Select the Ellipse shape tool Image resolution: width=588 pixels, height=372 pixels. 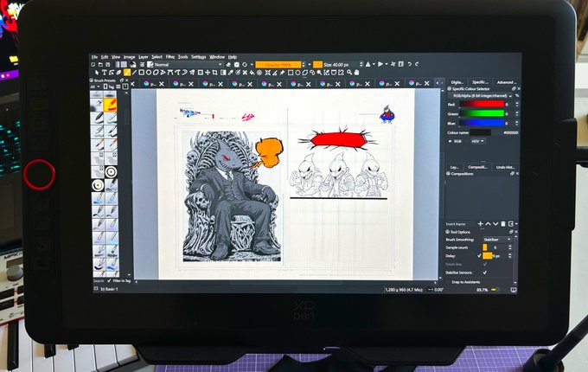[149, 73]
